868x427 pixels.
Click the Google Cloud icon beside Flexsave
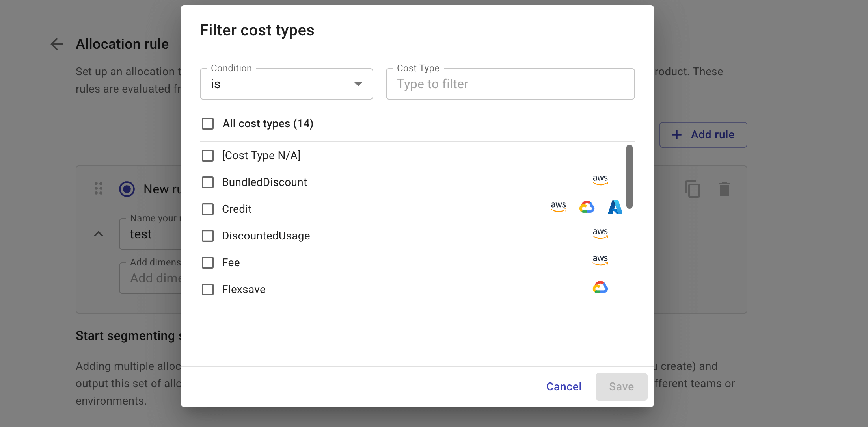click(x=600, y=288)
